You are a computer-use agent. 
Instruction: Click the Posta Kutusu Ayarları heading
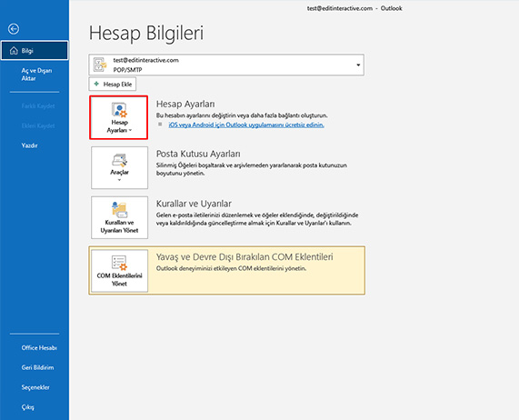click(x=198, y=154)
